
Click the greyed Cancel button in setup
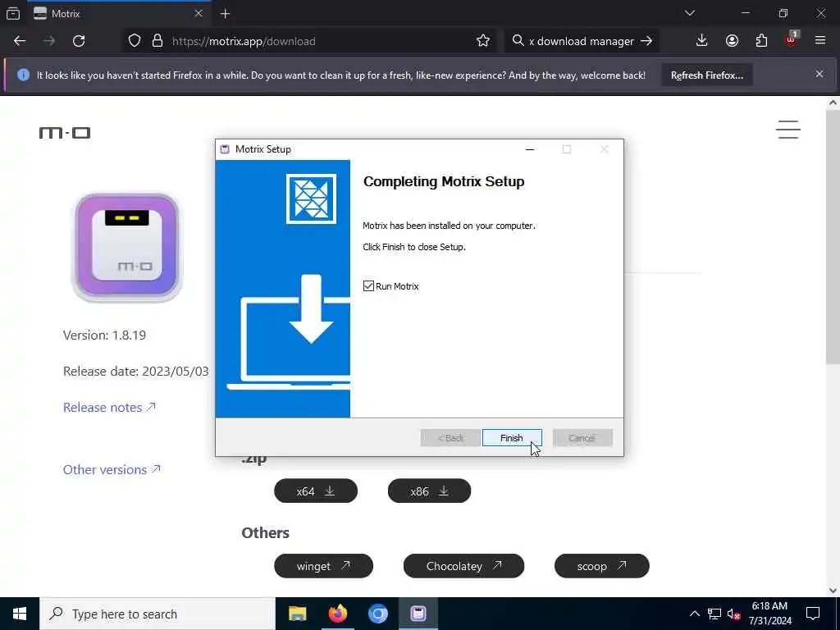click(582, 438)
